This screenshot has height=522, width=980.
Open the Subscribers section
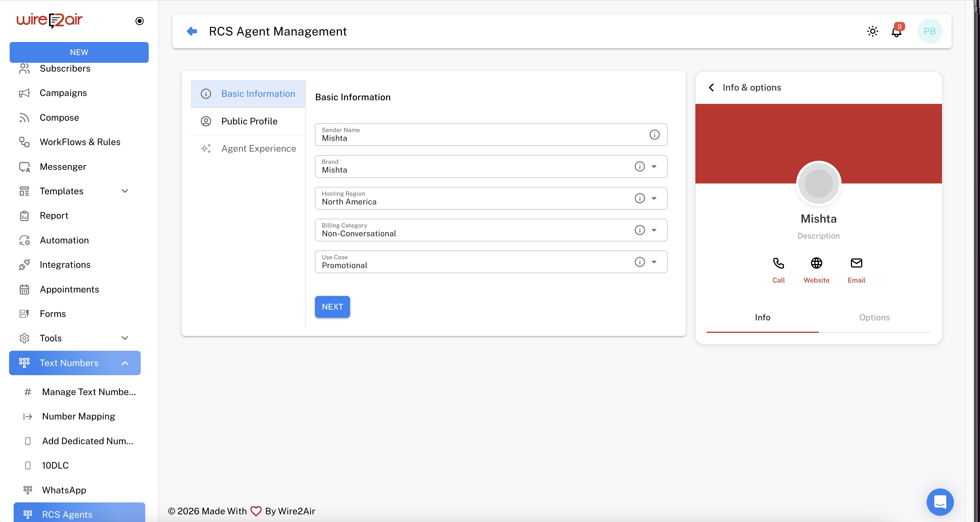(65, 68)
